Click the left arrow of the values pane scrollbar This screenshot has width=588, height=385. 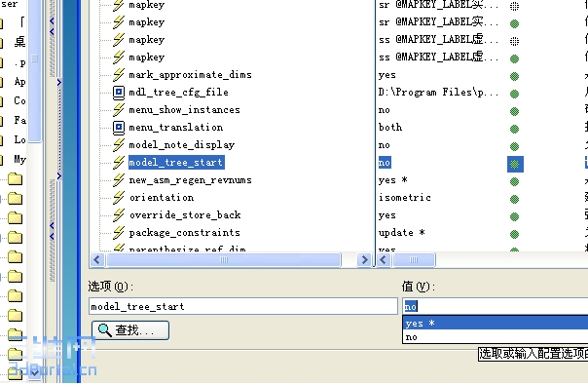[384, 260]
